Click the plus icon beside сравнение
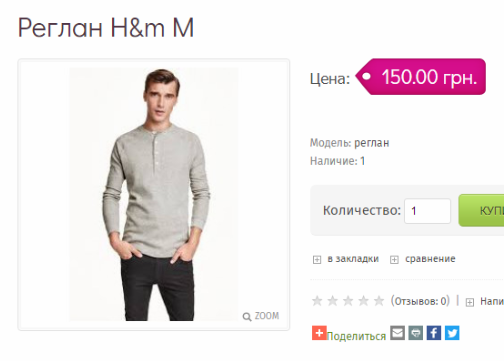 [394, 259]
